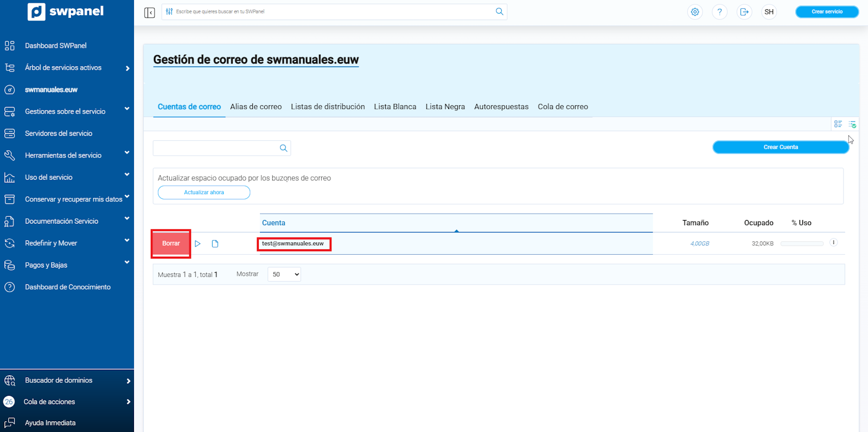
Task: Switch to list view icon above table
Action: pos(838,124)
